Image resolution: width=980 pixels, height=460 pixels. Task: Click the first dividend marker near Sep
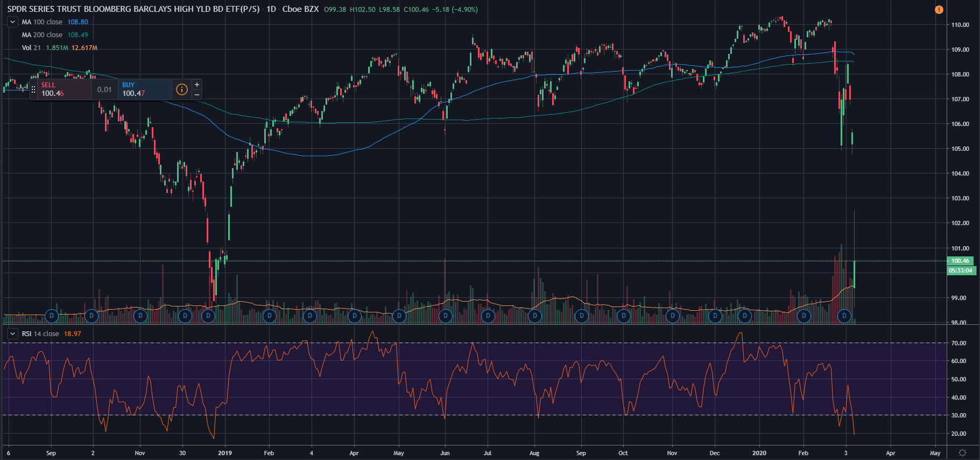tap(52, 316)
